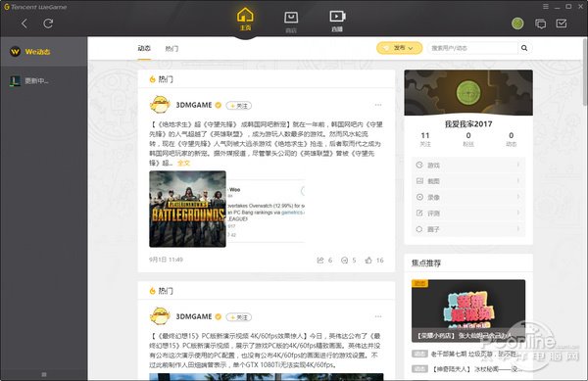Open the 直播 live stream icon

(337, 21)
